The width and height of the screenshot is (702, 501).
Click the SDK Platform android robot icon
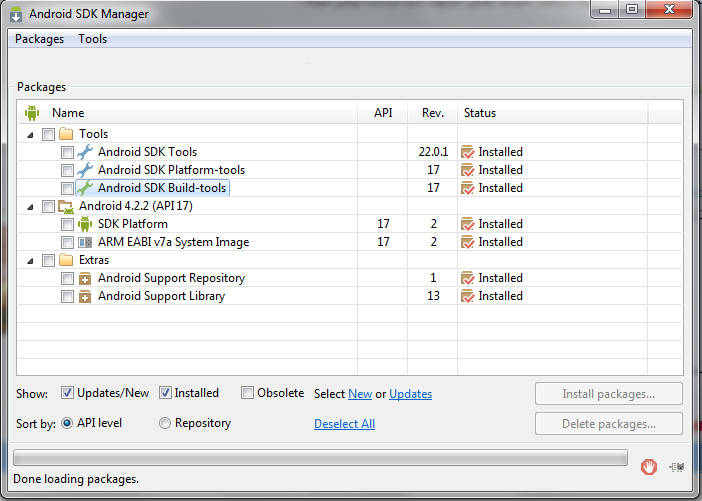pos(85,224)
